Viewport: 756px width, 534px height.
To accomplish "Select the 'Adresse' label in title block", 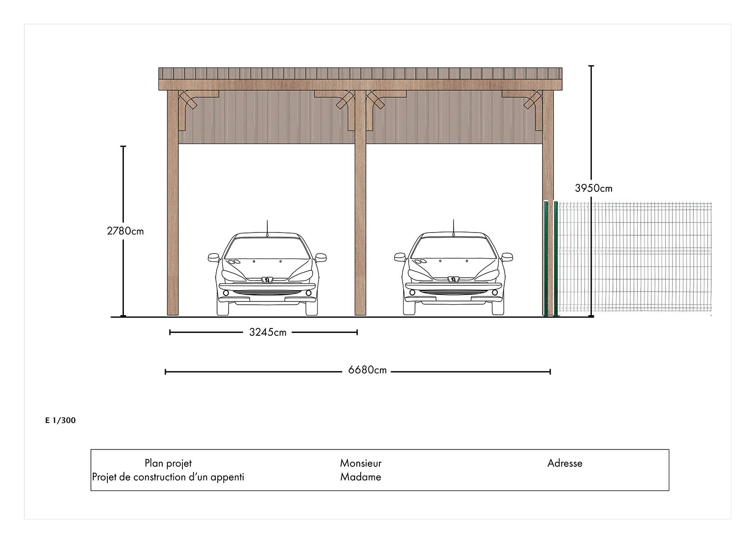I will (564, 463).
